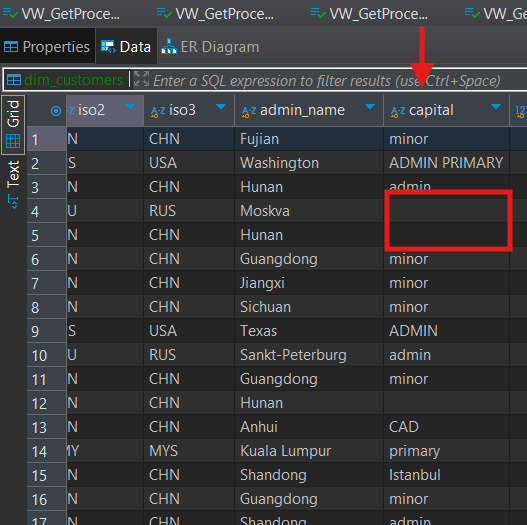This screenshot has height=525, width=527.
Task: Select the Grid view side tab
Action: click(x=13, y=125)
